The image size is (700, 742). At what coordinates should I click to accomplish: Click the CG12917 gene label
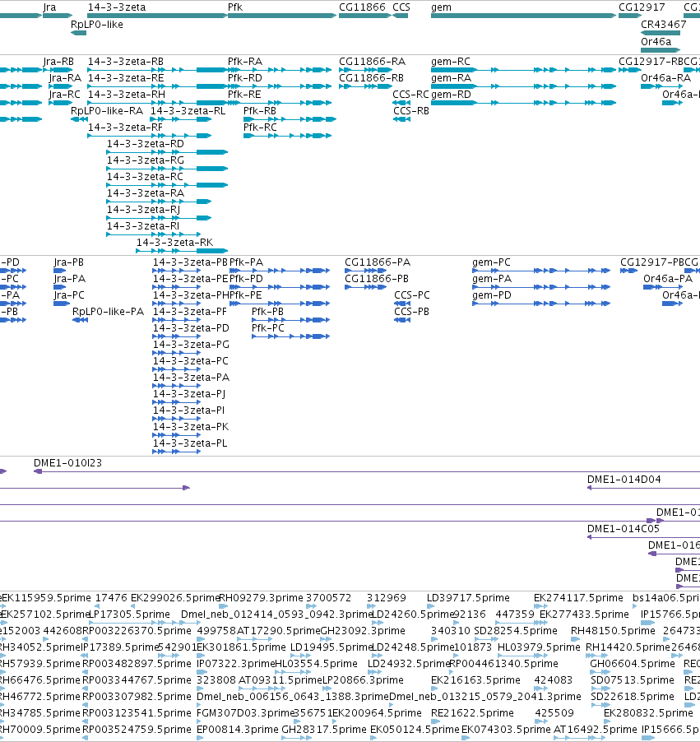pyautogui.click(x=642, y=7)
